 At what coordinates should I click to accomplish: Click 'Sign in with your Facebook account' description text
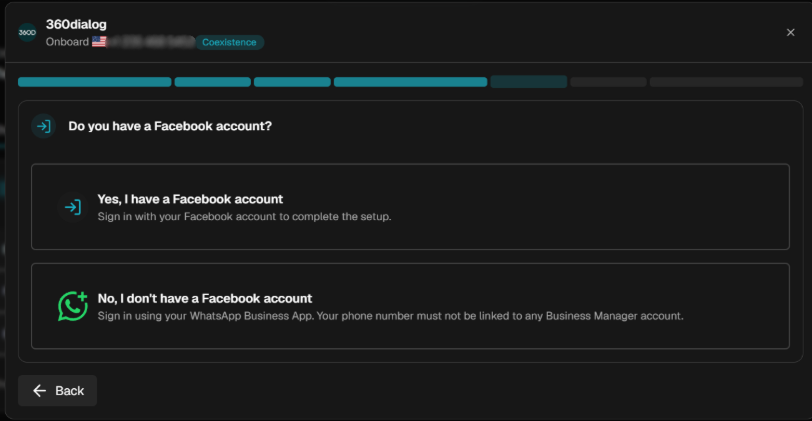pyautogui.click(x=244, y=216)
